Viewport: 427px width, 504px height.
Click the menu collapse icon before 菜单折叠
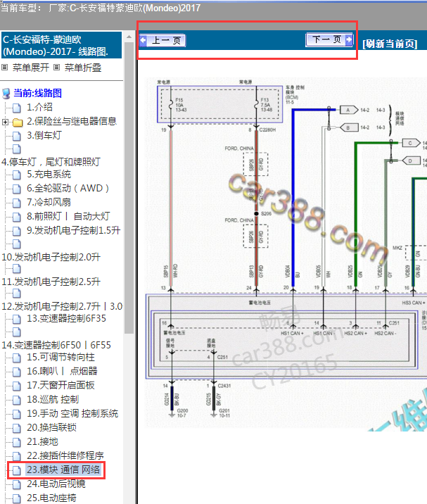[57, 68]
